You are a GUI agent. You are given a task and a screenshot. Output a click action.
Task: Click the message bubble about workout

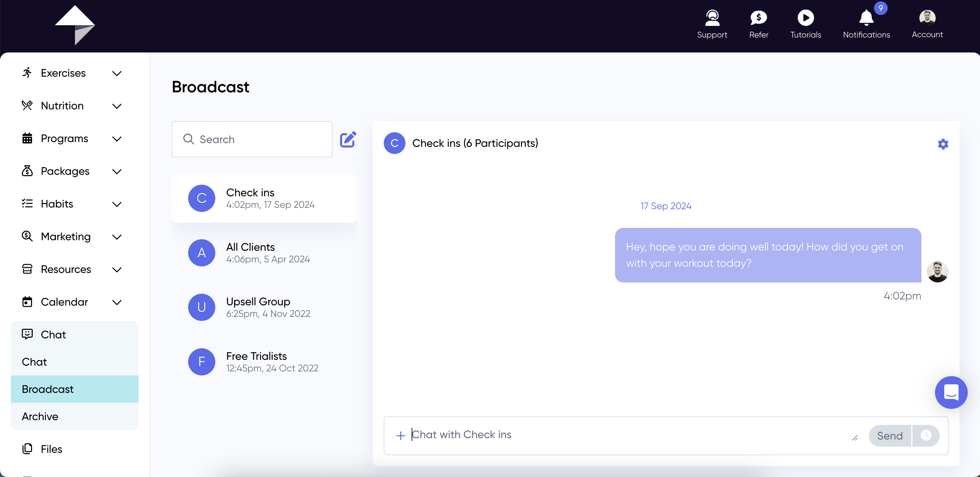click(768, 255)
